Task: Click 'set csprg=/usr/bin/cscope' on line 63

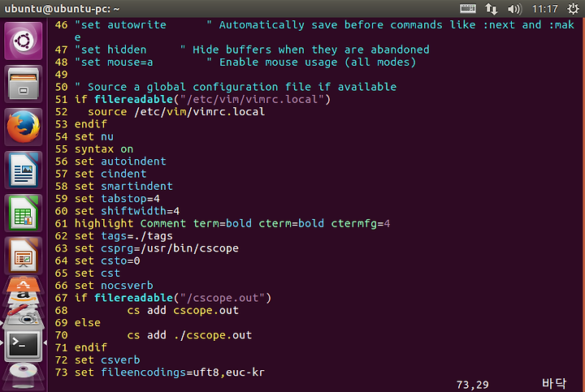Action: [x=156, y=248]
